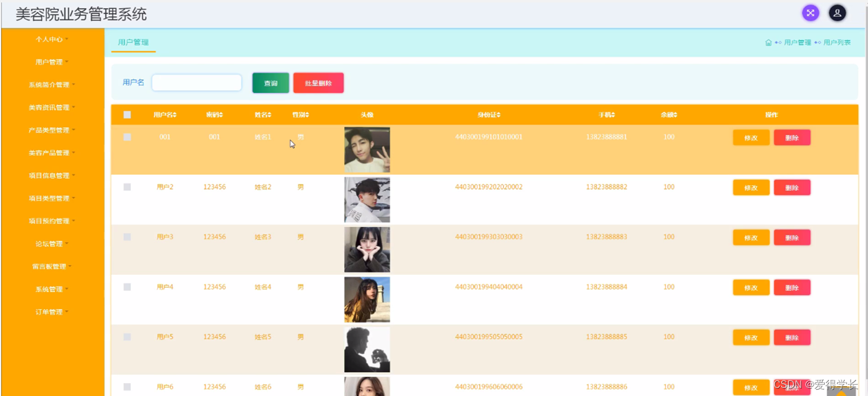This screenshot has height=396, width=868.
Task: Check the select-all header checkbox
Action: click(x=127, y=115)
